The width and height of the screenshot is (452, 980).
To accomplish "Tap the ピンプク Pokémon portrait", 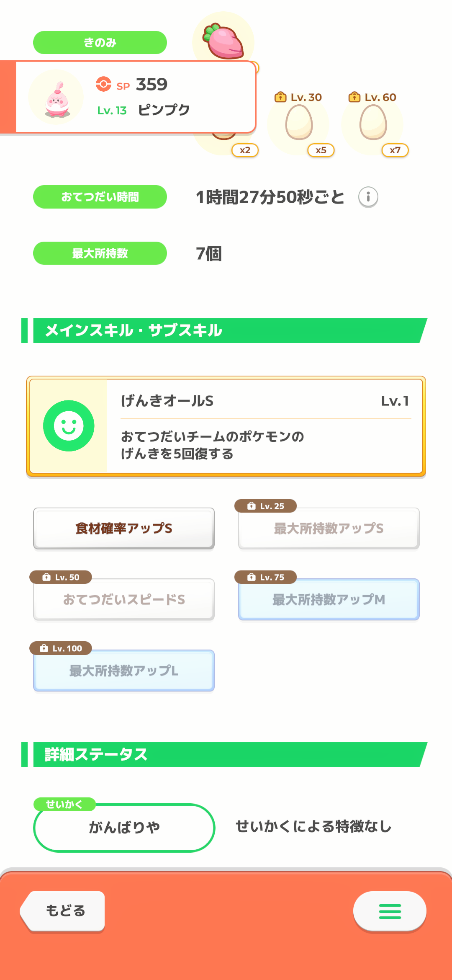I will coord(56,97).
